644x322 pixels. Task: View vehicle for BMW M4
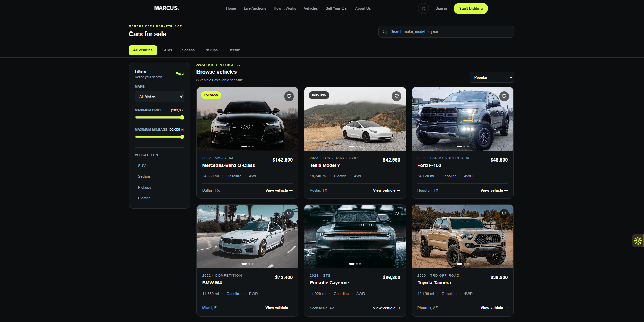pyautogui.click(x=279, y=308)
